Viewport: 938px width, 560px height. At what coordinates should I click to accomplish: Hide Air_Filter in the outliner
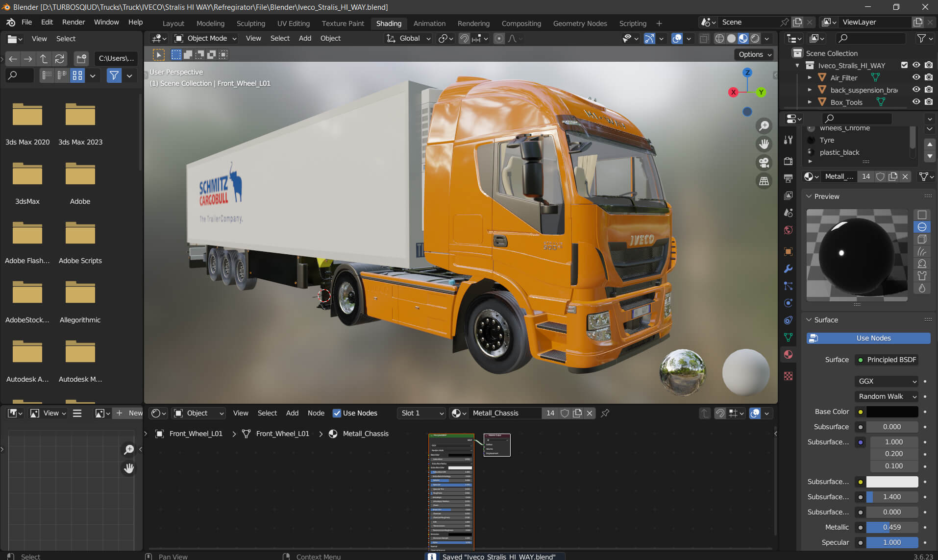(916, 77)
